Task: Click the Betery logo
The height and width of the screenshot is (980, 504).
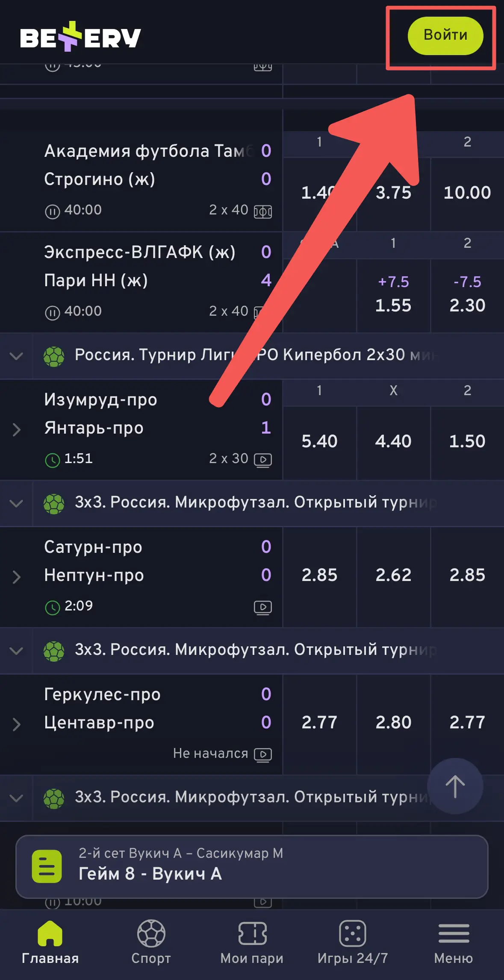Action: coord(79,38)
